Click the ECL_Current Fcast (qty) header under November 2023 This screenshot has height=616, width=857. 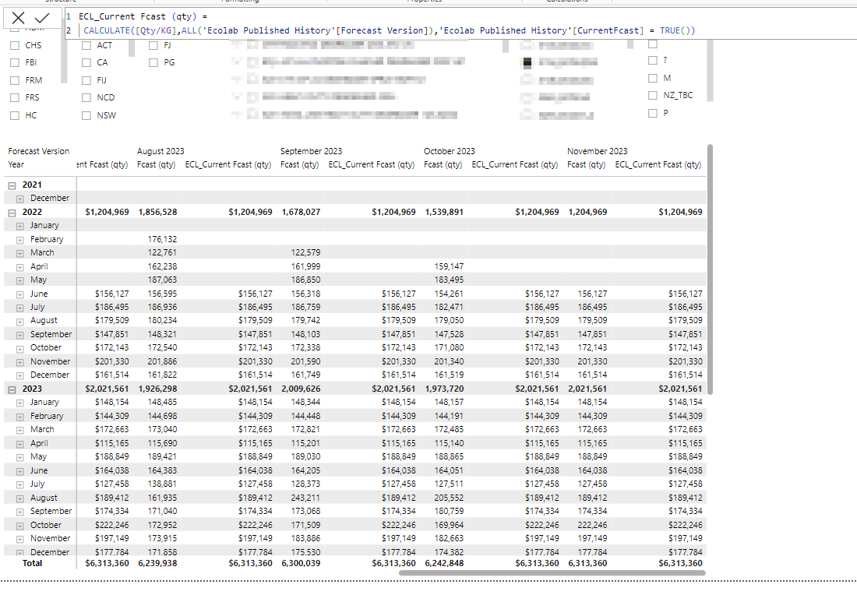658,164
